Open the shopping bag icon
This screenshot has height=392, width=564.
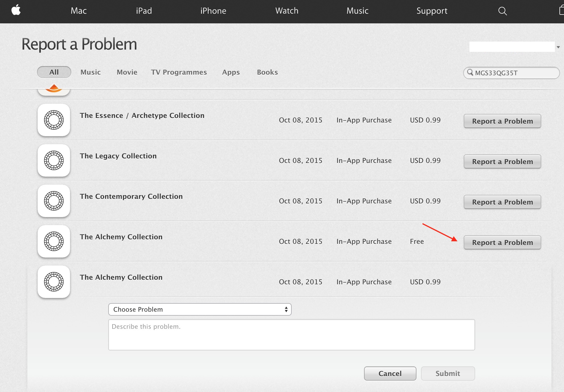[x=561, y=11]
